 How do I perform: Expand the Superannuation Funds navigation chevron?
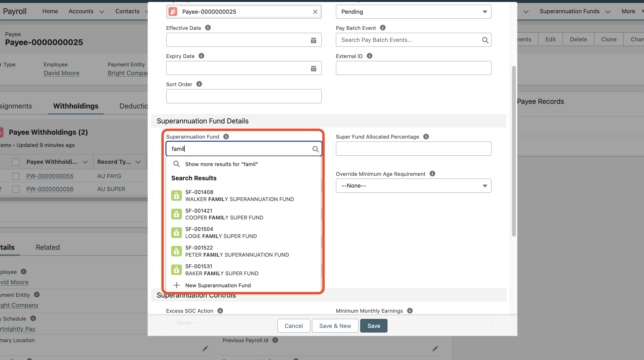tap(609, 11)
